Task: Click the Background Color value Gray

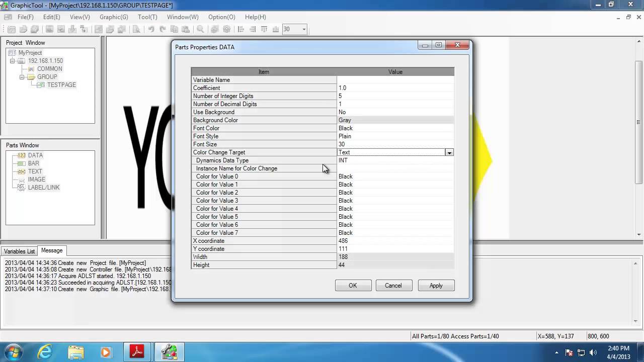Action: click(x=395, y=120)
